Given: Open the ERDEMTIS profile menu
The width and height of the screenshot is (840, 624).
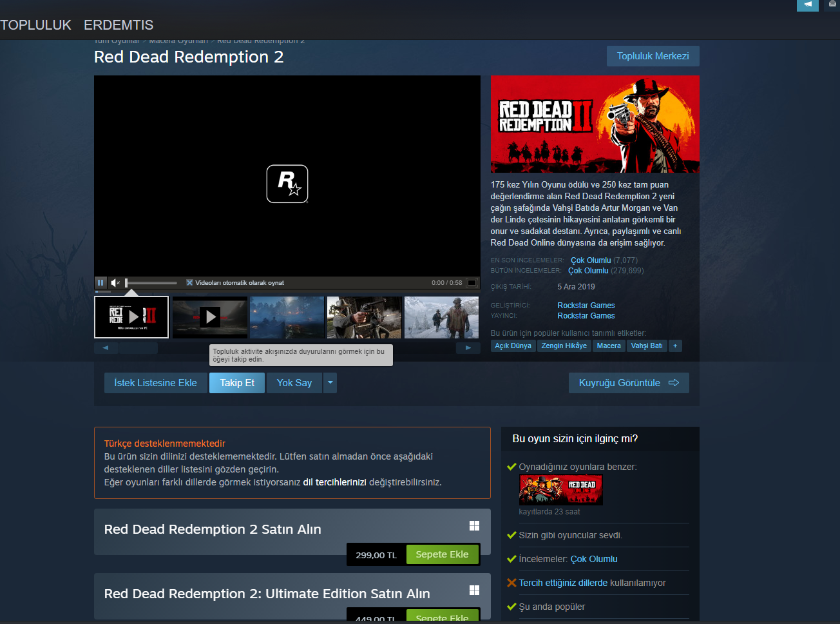Looking at the screenshot, I should tap(119, 25).
